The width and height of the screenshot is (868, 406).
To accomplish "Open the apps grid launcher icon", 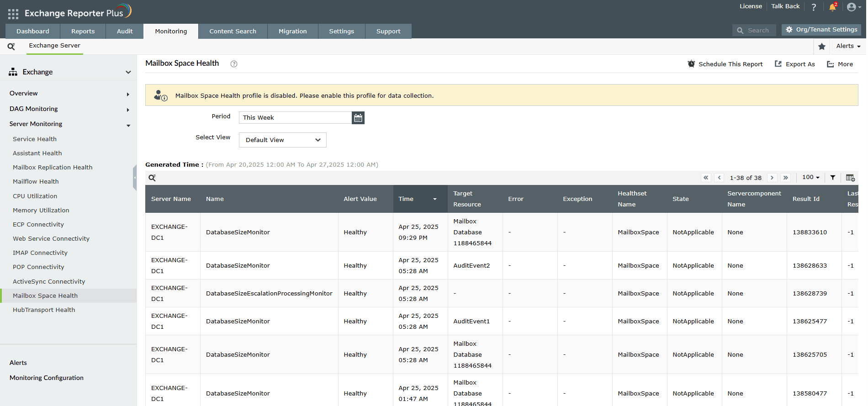I will [x=13, y=14].
